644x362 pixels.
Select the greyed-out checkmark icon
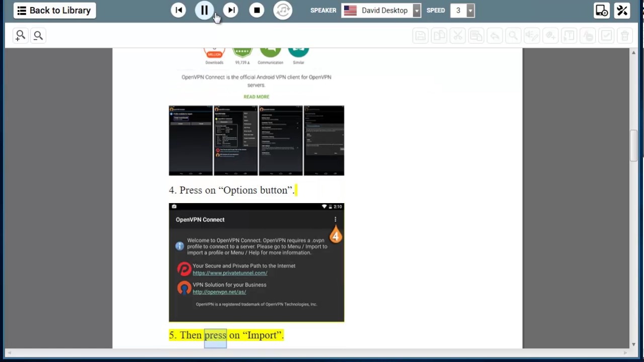coord(606,36)
